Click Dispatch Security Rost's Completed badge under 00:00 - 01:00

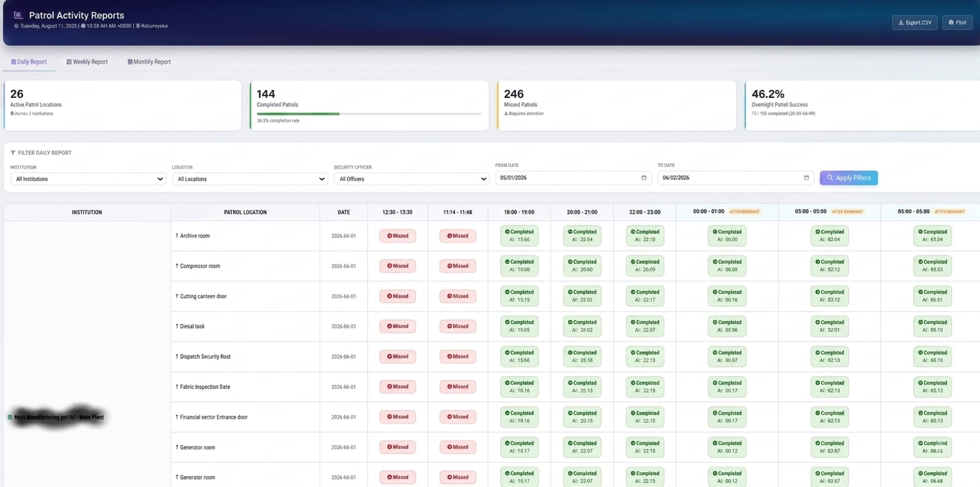[x=727, y=356]
